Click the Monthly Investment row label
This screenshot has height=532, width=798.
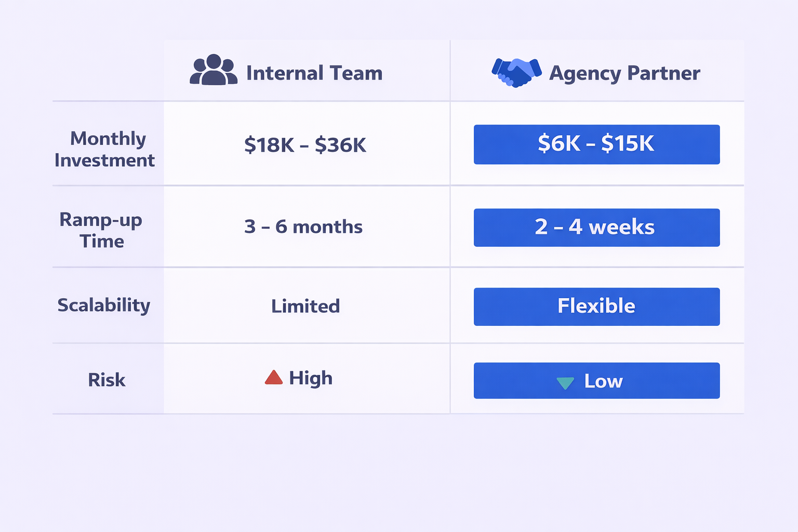pos(105,149)
